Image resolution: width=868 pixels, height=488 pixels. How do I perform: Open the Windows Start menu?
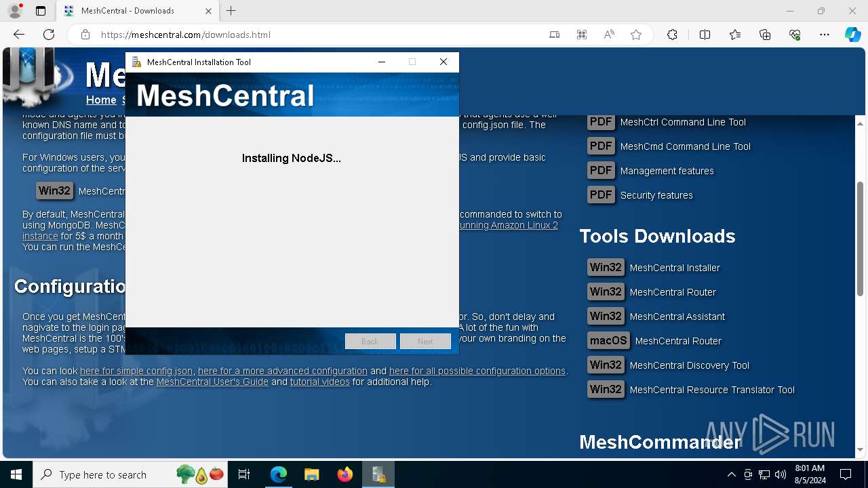point(16,474)
